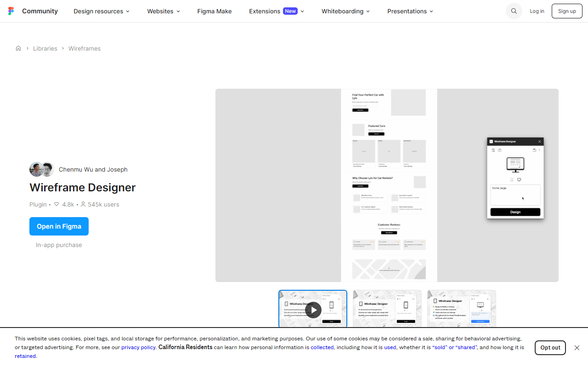Open Figma Make in the nav
Screen dimensions: 588x368
pyautogui.click(x=215, y=11)
